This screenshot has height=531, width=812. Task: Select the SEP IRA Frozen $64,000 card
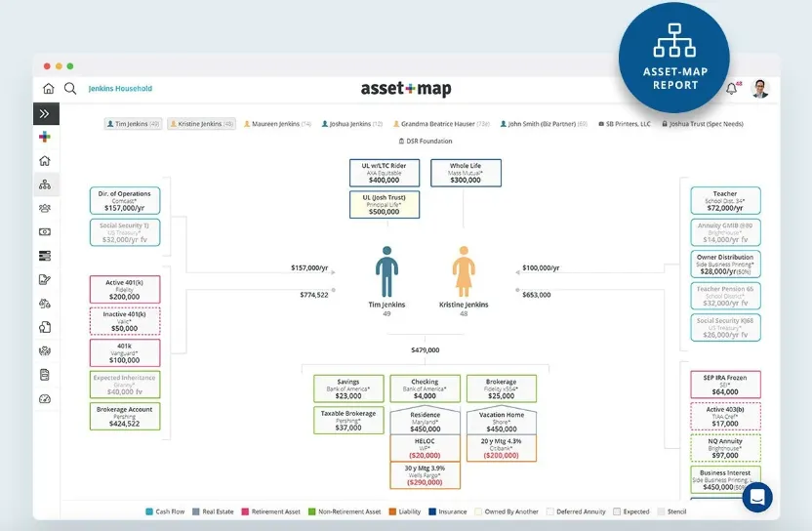tap(725, 385)
